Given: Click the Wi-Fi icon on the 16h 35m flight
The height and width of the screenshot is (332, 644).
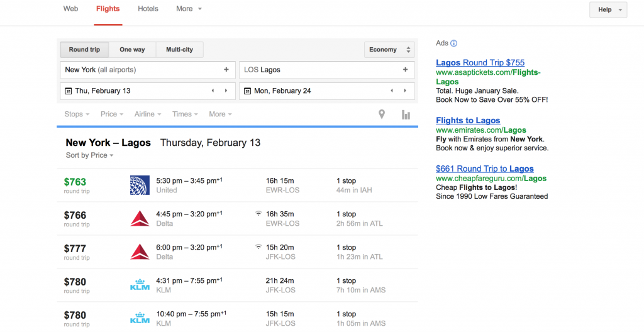Looking at the screenshot, I should 258,213.
